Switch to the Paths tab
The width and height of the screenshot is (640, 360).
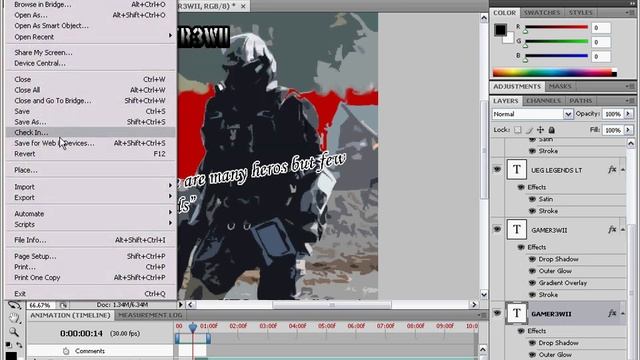pos(580,100)
